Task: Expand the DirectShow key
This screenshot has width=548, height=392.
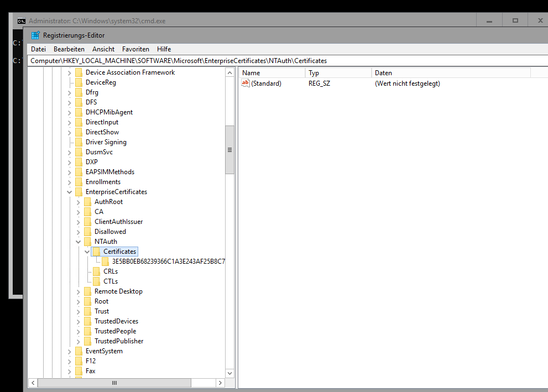Action: [69, 132]
